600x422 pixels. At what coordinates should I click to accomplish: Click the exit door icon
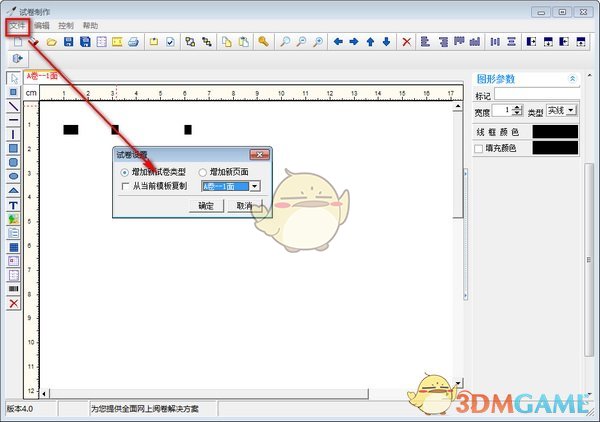point(18,59)
